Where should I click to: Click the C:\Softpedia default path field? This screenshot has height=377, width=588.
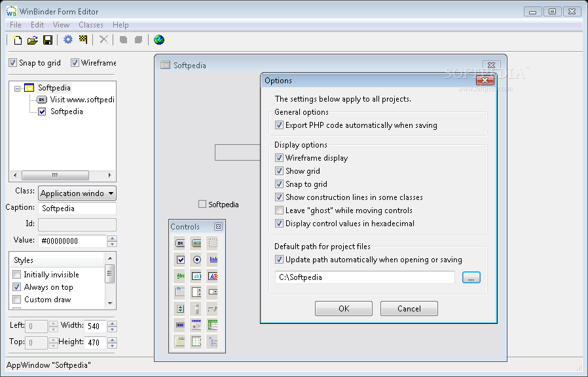click(365, 277)
